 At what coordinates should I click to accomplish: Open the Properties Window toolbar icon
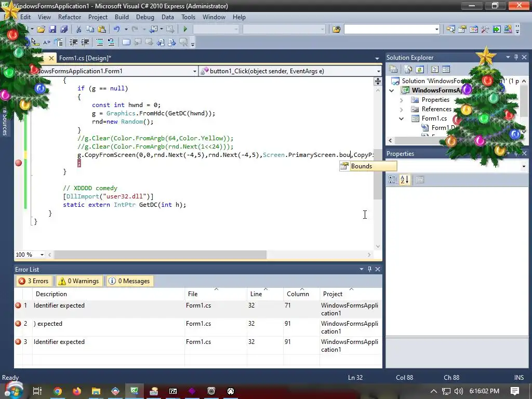462,29
